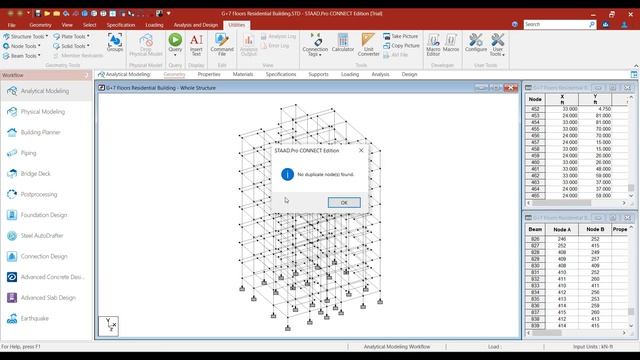The height and width of the screenshot is (360, 640).
Task: Open Connection Design workflow
Action: (46, 256)
